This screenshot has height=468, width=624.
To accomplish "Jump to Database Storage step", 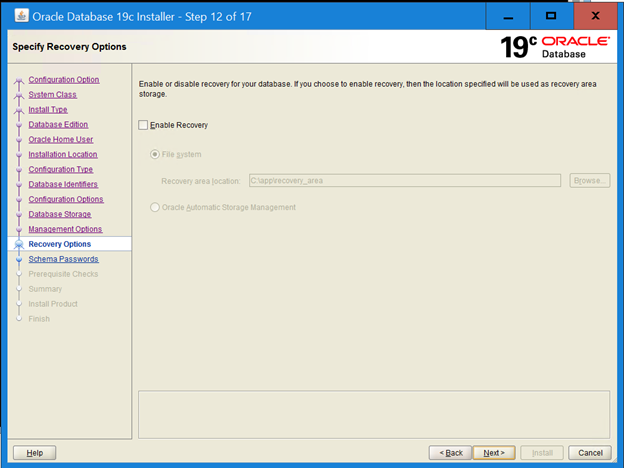I will click(x=60, y=214).
